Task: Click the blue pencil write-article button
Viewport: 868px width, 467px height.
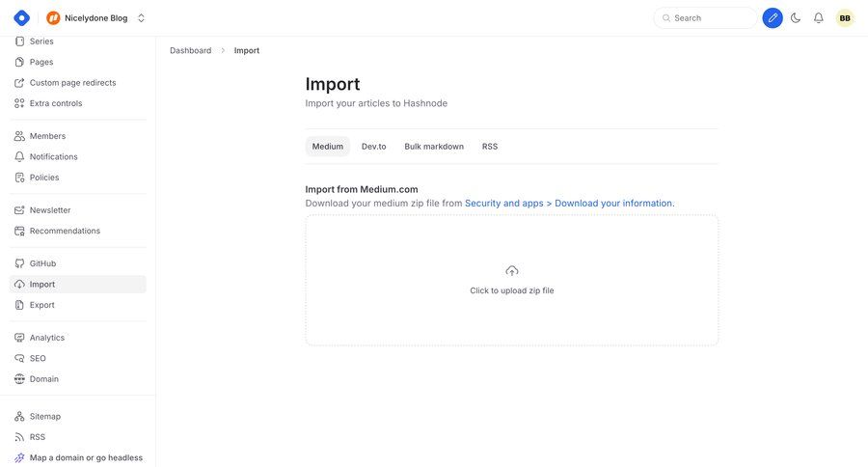Action: click(773, 17)
